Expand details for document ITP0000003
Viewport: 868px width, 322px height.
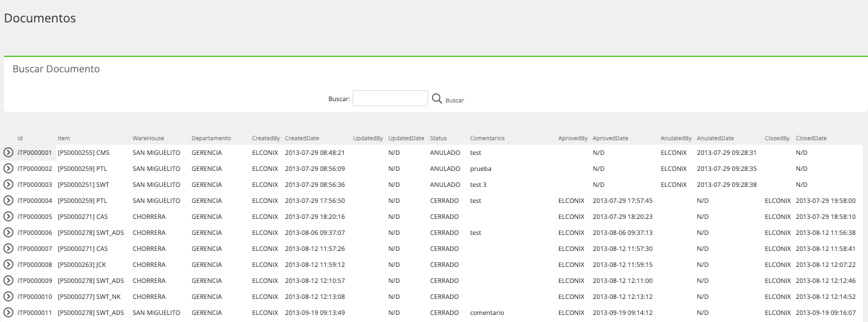(8, 184)
